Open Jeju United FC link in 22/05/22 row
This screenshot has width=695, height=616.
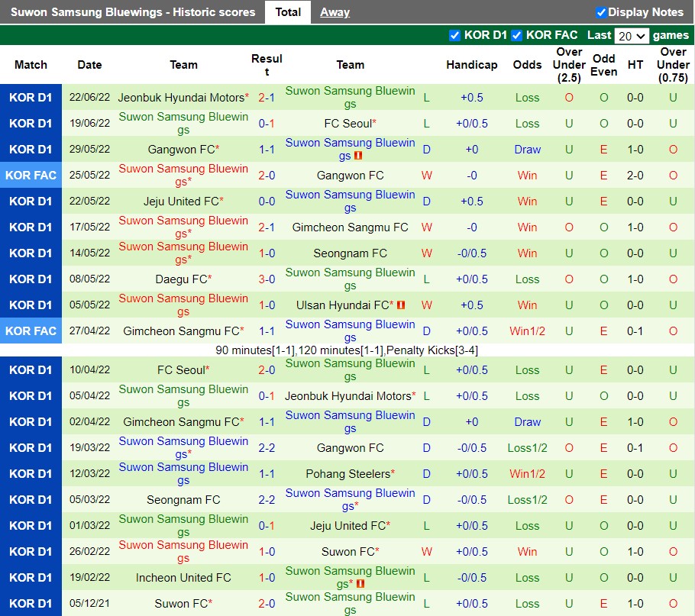pos(181,202)
